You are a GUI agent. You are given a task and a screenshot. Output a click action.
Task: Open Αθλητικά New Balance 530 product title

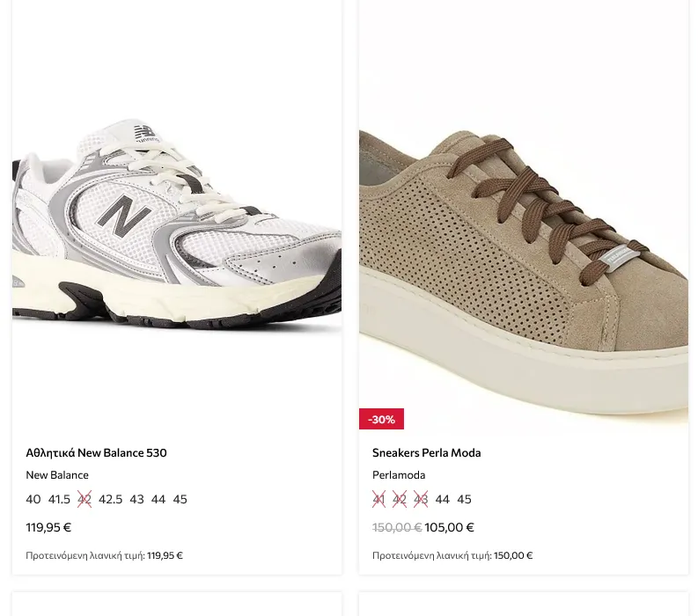point(96,452)
